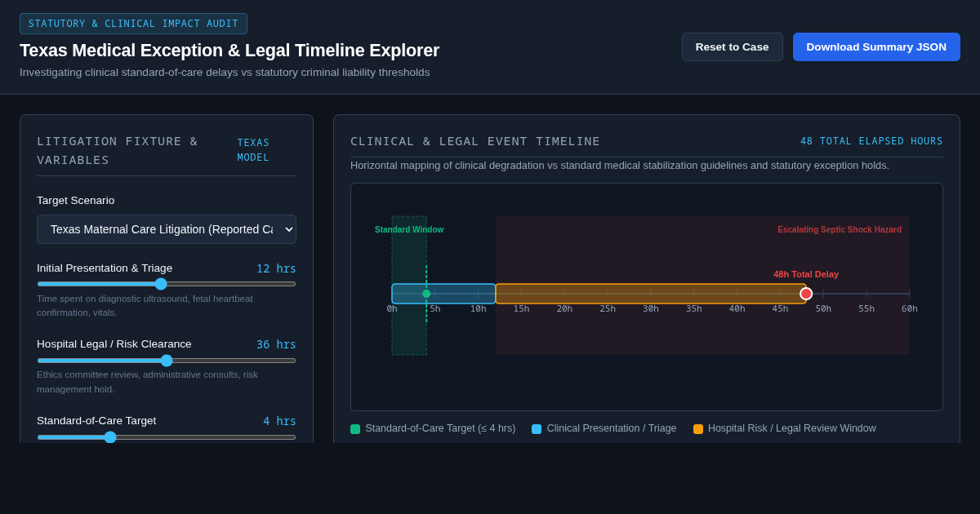980x514 pixels.
Task: Click the green standard-of-care marker dot on timeline
Action: [x=426, y=294]
